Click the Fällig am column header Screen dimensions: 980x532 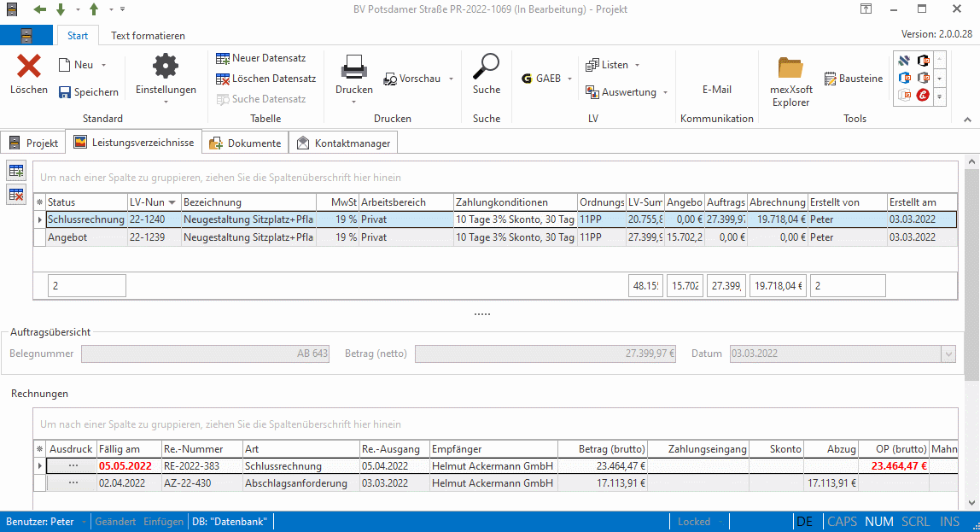[128, 449]
